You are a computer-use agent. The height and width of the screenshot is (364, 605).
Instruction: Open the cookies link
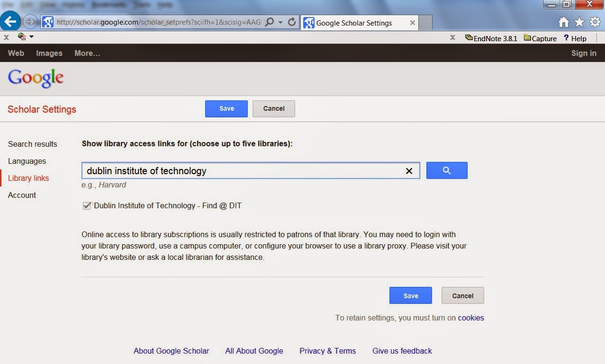pos(471,318)
